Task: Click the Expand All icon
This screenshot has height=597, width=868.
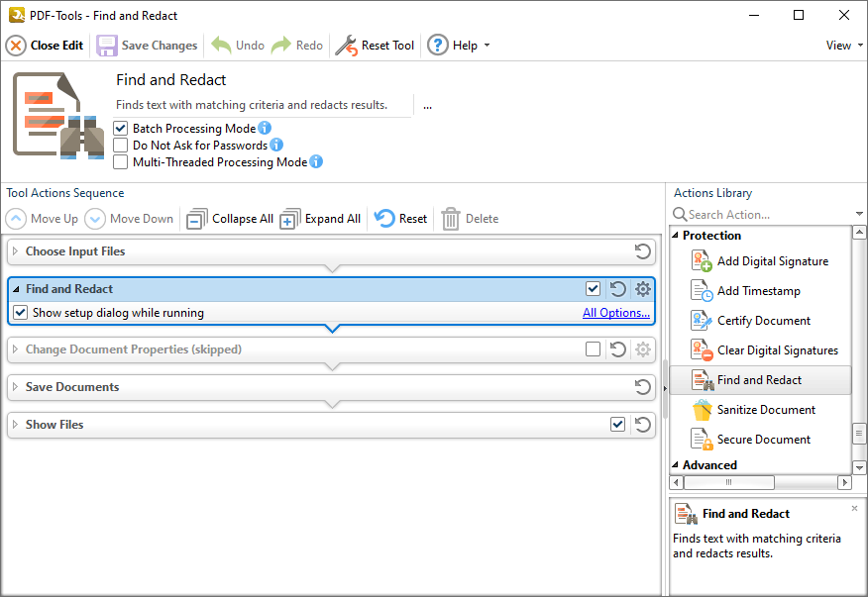Action: [x=289, y=219]
